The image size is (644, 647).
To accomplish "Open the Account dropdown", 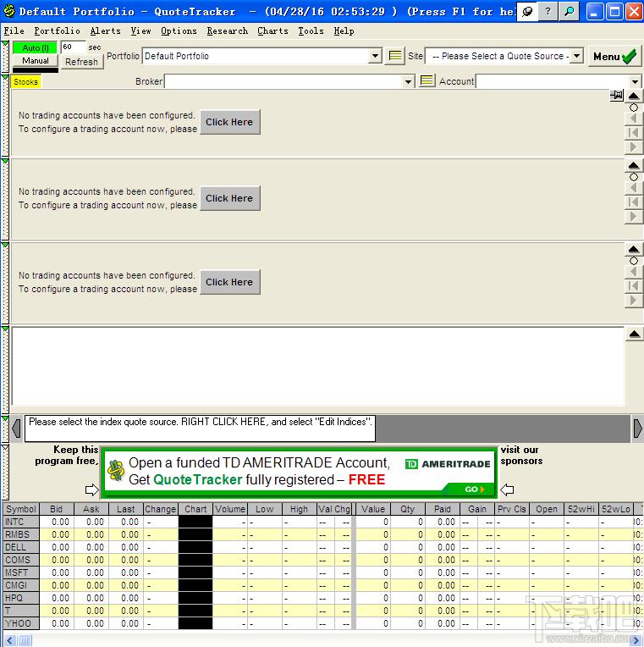I will click(x=635, y=81).
